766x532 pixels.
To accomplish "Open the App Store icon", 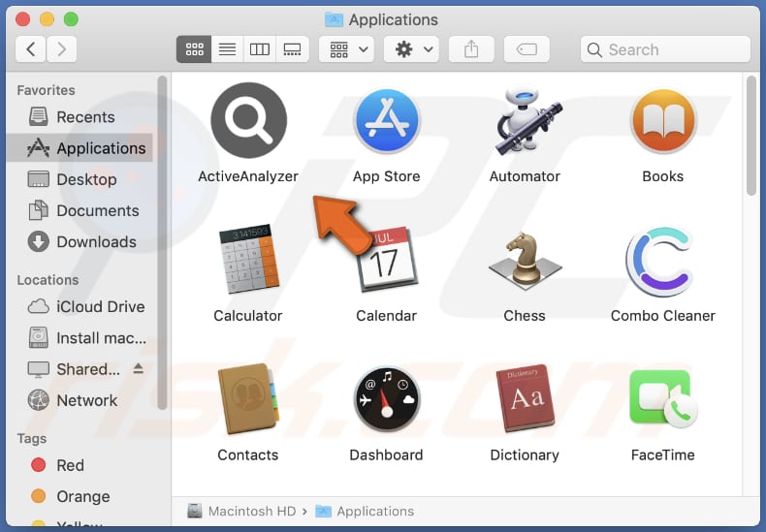I will point(387,121).
